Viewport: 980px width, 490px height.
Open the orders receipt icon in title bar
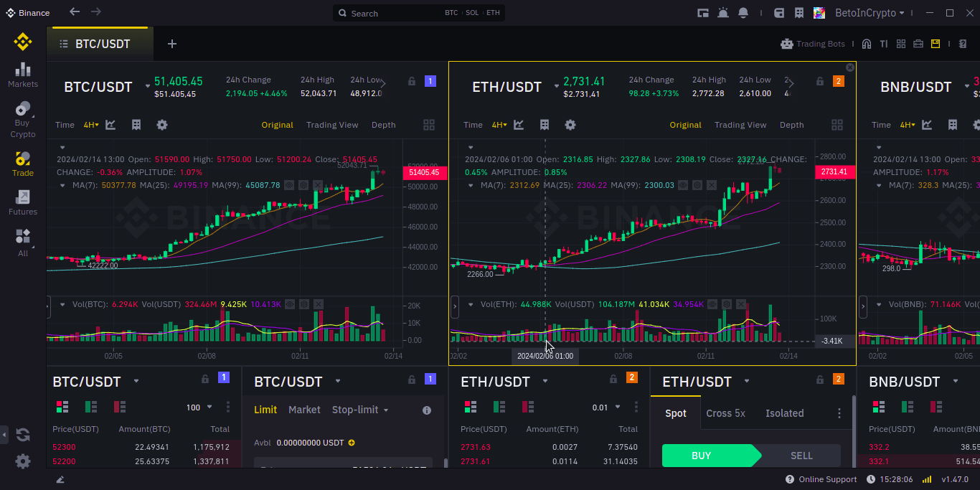(x=799, y=13)
